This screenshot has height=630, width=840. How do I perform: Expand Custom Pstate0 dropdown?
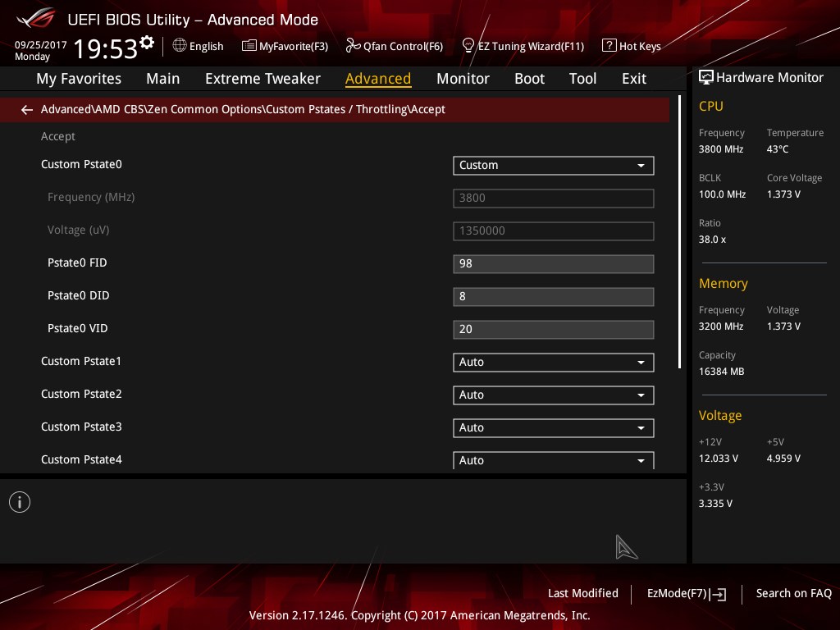coord(554,166)
